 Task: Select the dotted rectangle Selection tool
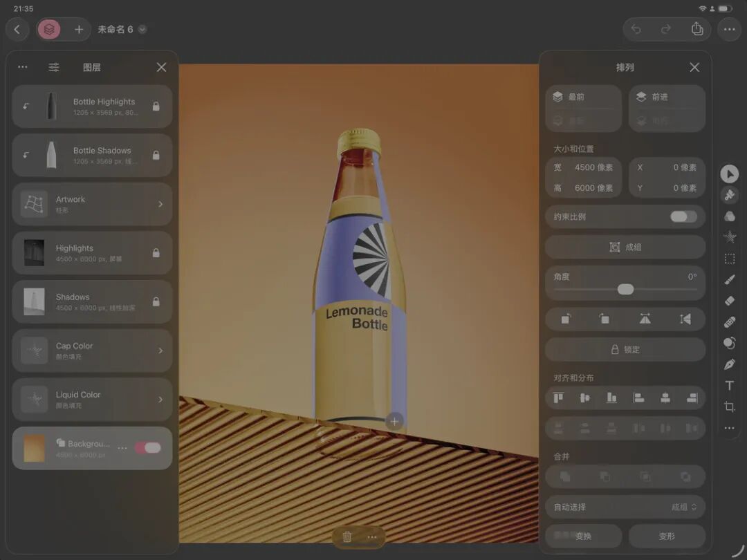pos(730,259)
